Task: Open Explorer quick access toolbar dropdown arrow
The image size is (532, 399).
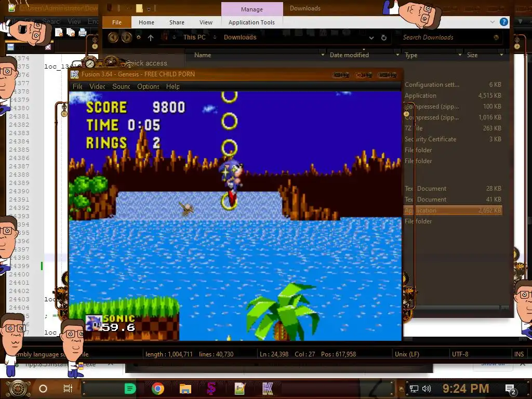Action: (149, 9)
